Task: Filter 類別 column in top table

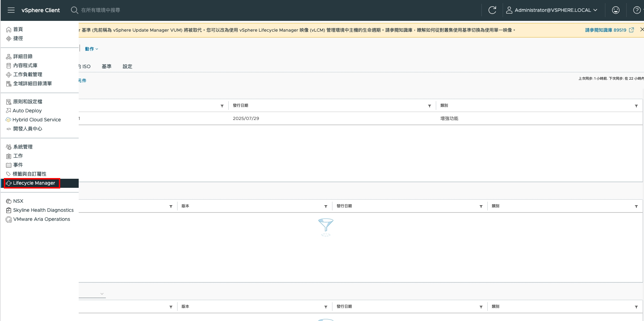Action: pyautogui.click(x=636, y=106)
